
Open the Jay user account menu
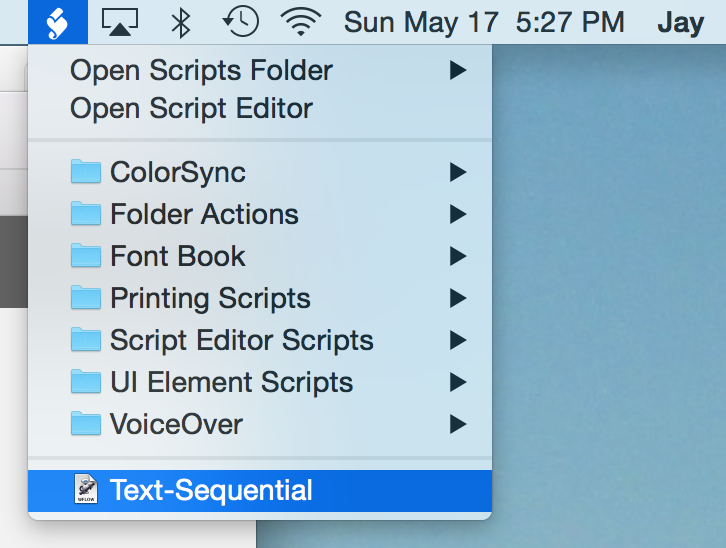tap(680, 22)
